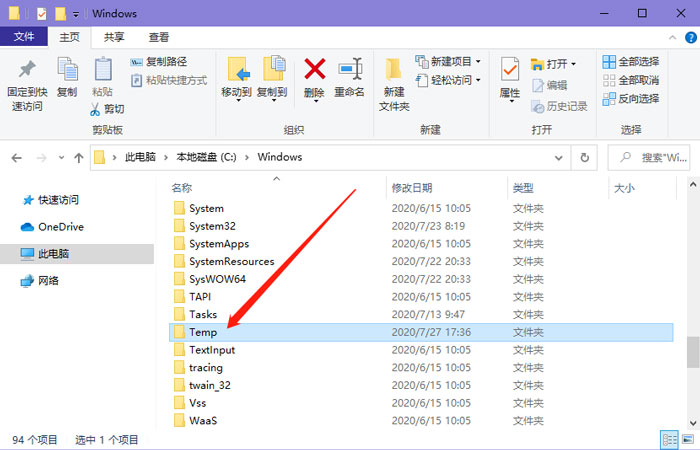The height and width of the screenshot is (450, 700).
Task: Click Invert selection (反向选择)
Action: (x=630, y=98)
